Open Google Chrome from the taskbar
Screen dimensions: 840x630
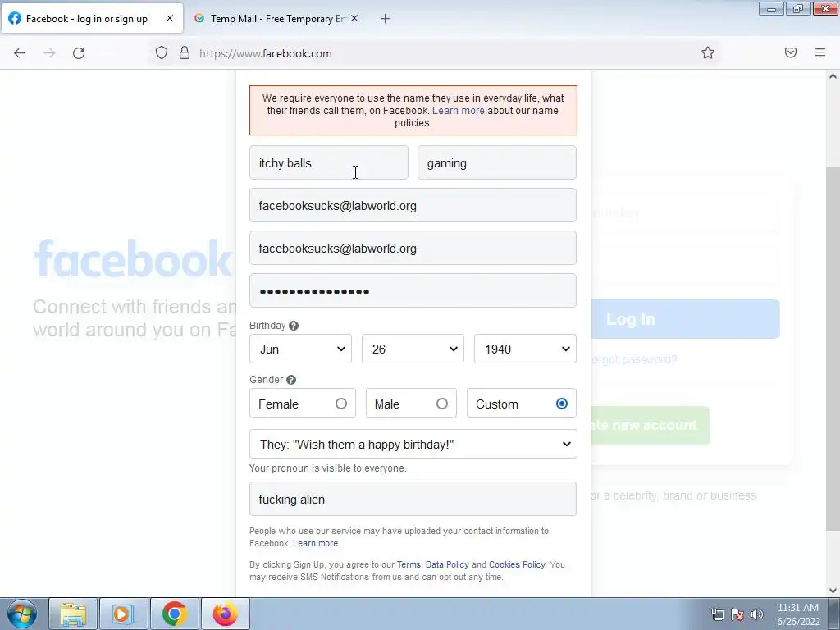click(x=174, y=614)
